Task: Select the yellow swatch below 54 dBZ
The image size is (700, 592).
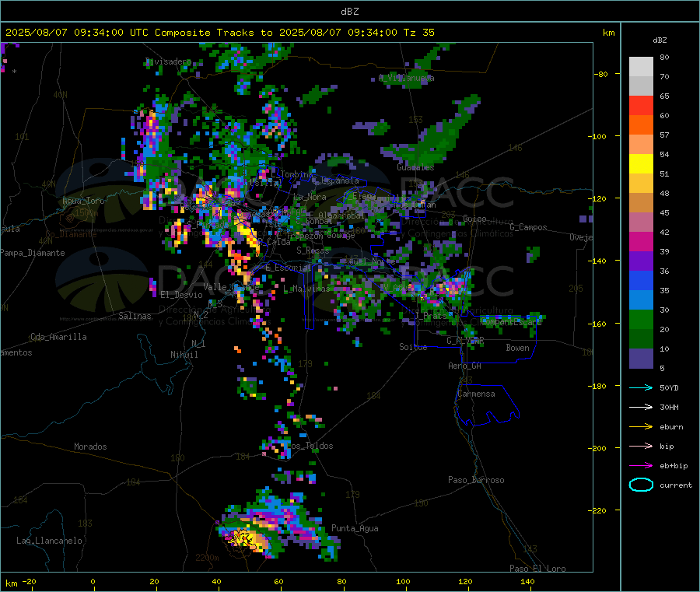Action: (x=641, y=164)
